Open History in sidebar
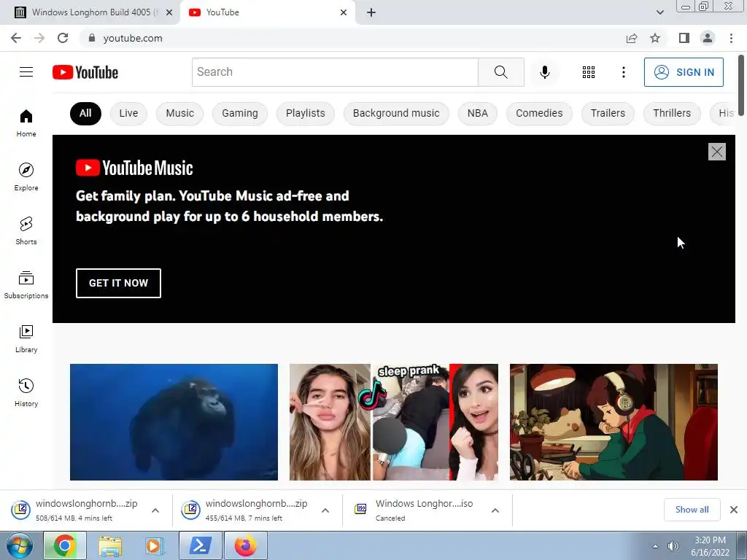Viewport: 747px width, 560px height. tap(26, 392)
